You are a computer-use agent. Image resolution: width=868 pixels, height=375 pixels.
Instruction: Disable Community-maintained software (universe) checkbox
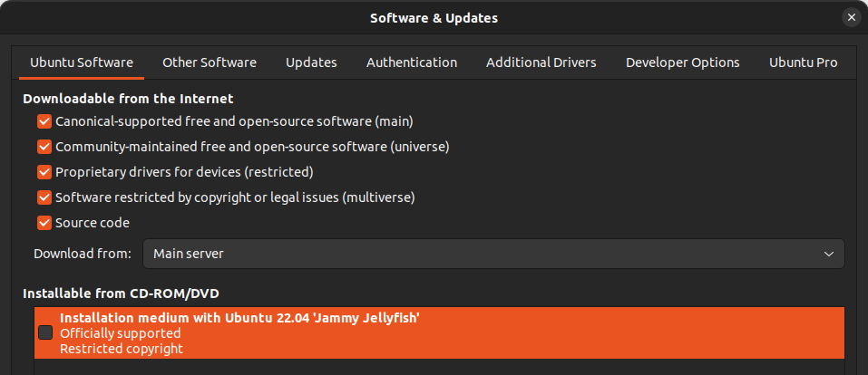pos(44,147)
